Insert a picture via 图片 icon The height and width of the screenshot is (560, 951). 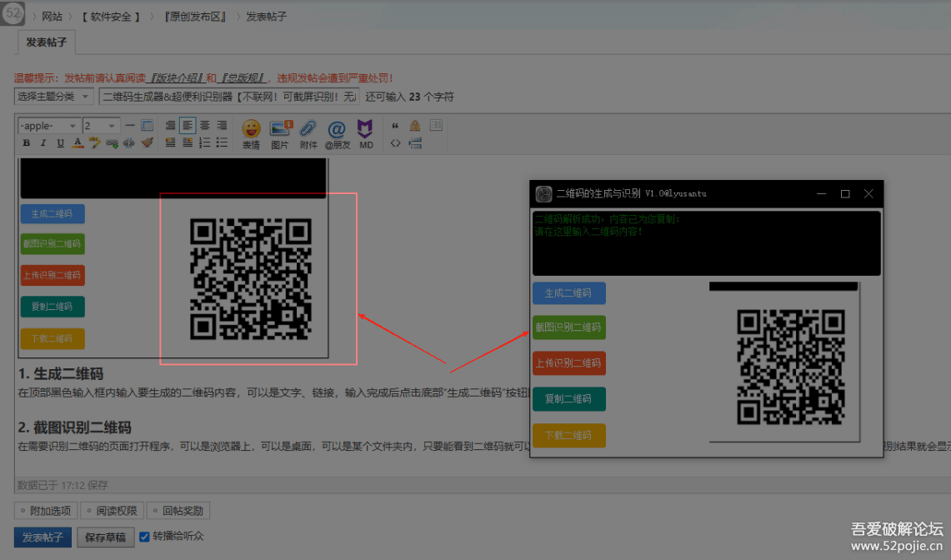pyautogui.click(x=279, y=134)
